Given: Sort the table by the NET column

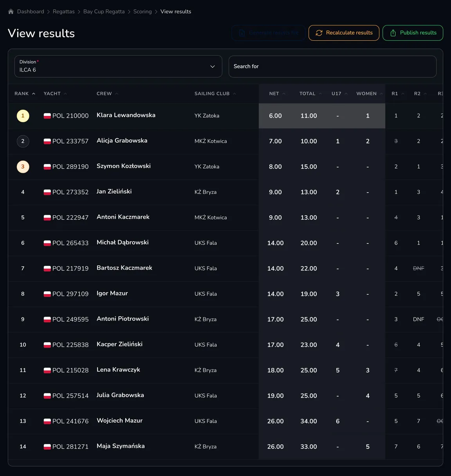Looking at the screenshot, I should [277, 94].
